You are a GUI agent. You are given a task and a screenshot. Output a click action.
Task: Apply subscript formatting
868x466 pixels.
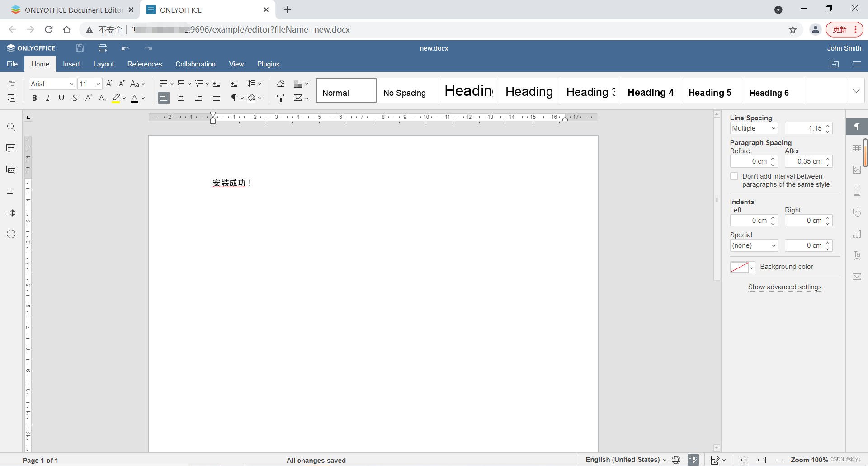coord(103,98)
